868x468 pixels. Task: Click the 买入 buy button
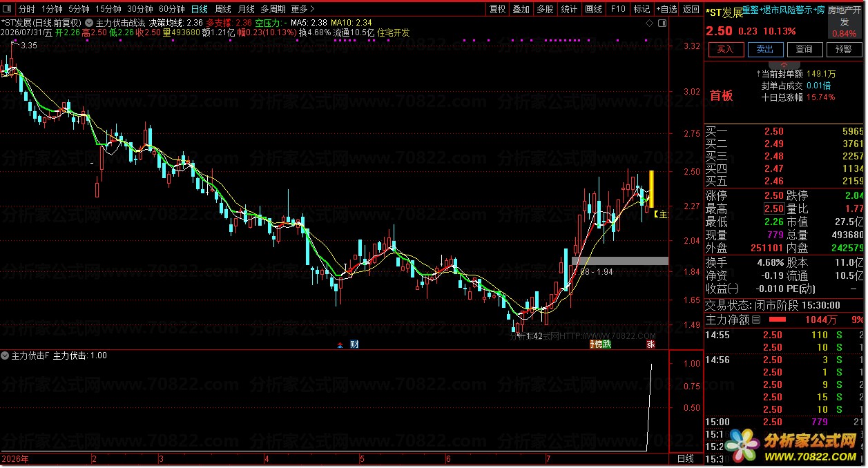[x=725, y=50]
